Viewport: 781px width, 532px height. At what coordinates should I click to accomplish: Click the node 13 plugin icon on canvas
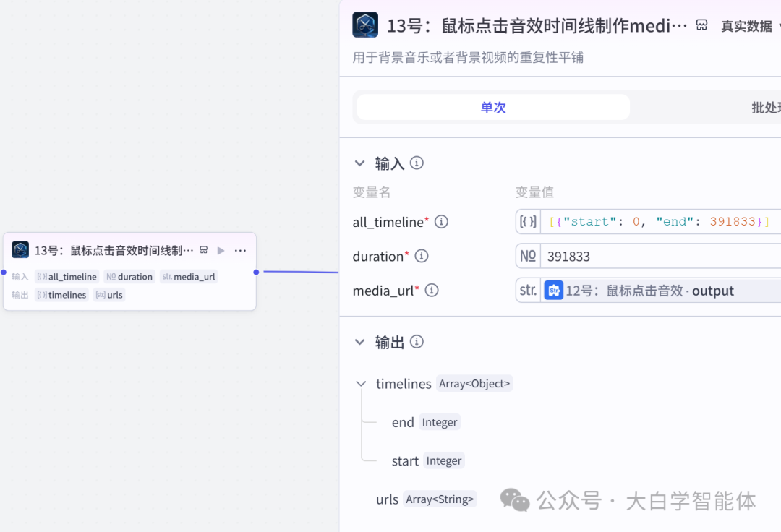click(x=20, y=250)
